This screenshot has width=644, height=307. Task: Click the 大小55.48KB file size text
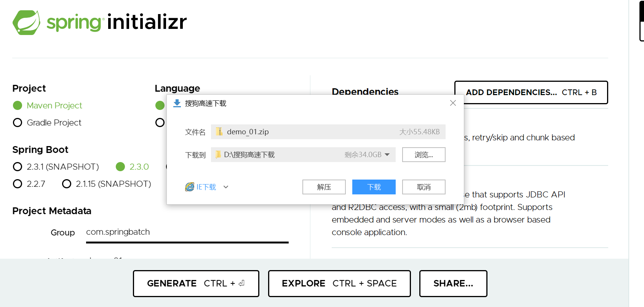tap(419, 132)
